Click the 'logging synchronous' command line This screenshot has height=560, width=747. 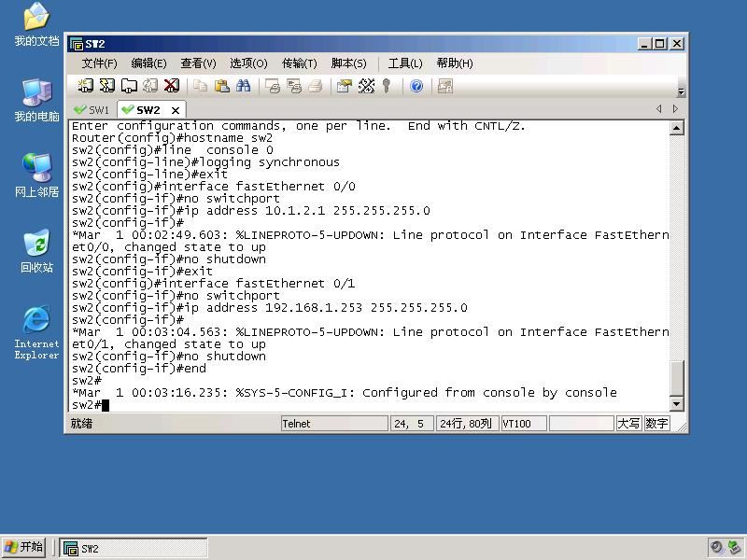pos(205,162)
